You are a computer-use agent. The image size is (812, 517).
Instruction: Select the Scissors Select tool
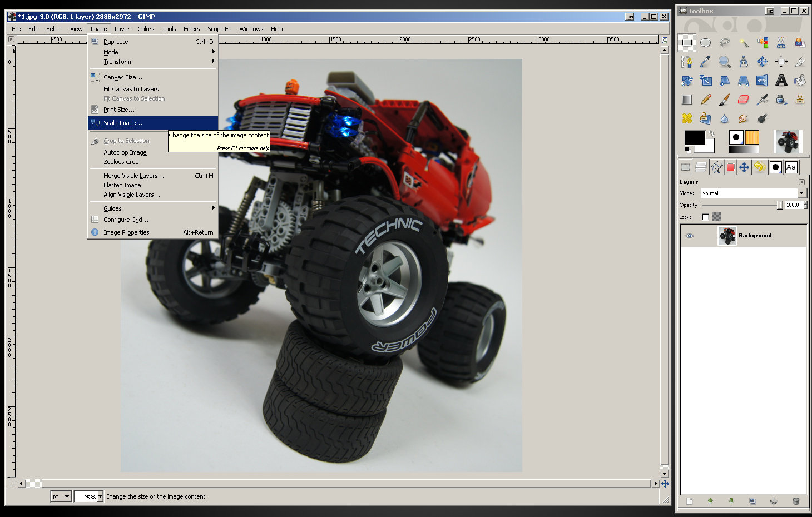(781, 43)
